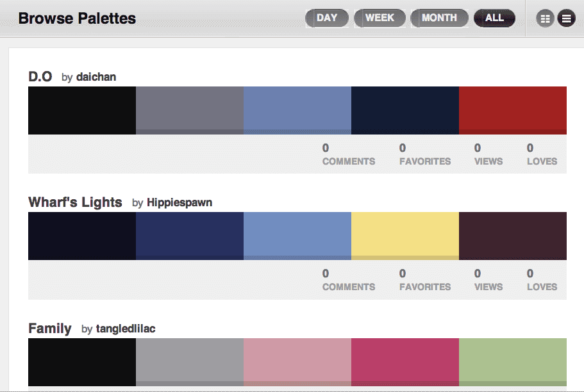584x392 pixels.
Task: Filter palettes by DAY
Action: point(327,18)
